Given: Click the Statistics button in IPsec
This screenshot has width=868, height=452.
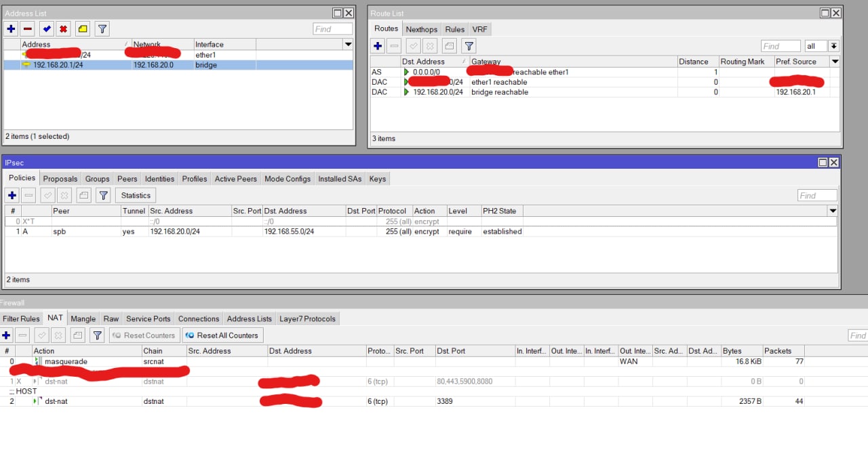Looking at the screenshot, I should 136,195.
